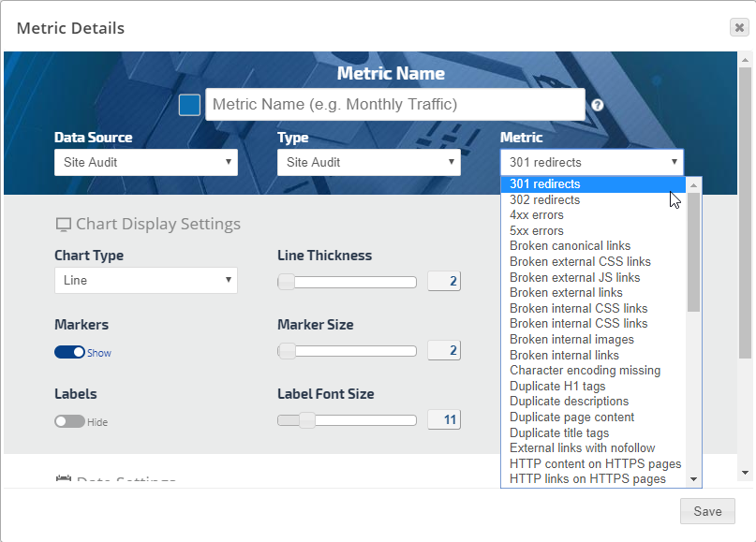Toggle the Labels Hide switch
The width and height of the screenshot is (756, 542).
69,421
